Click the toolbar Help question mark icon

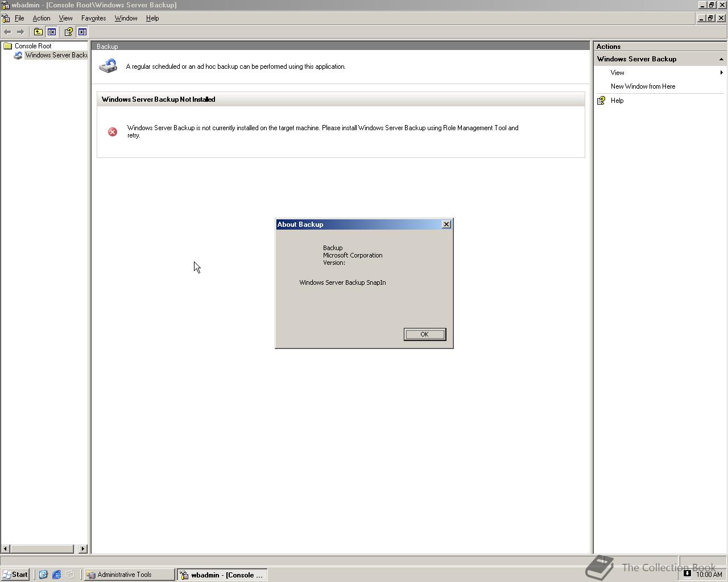(68, 32)
